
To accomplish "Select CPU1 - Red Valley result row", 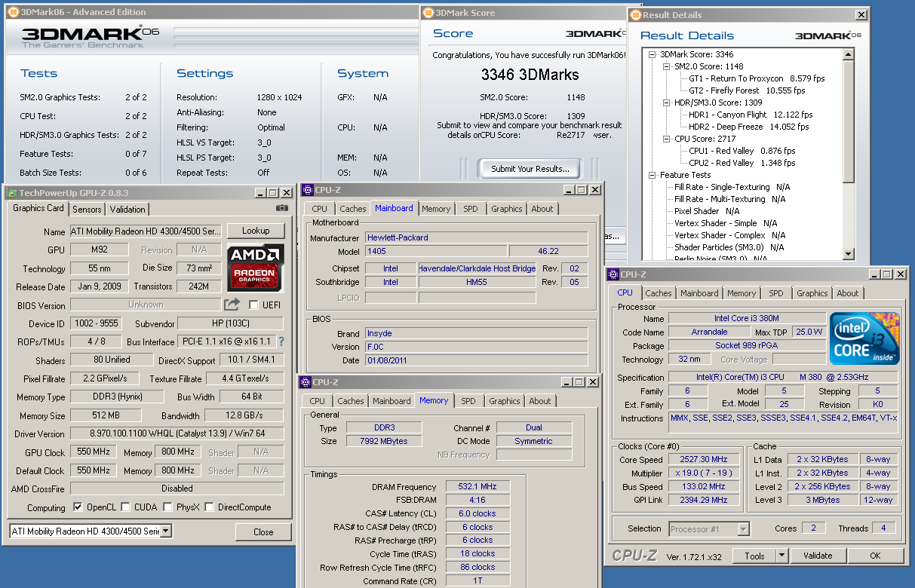I will coord(742,151).
